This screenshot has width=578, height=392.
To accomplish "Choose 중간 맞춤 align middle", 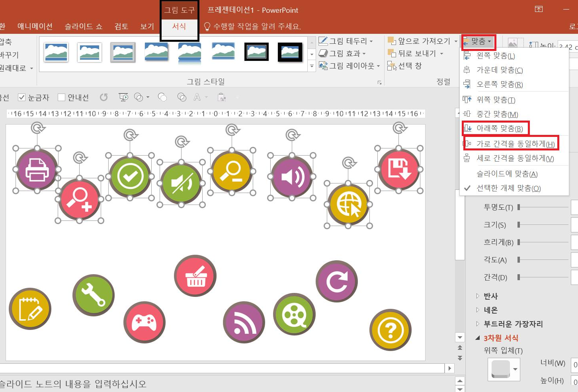I will (x=497, y=114).
